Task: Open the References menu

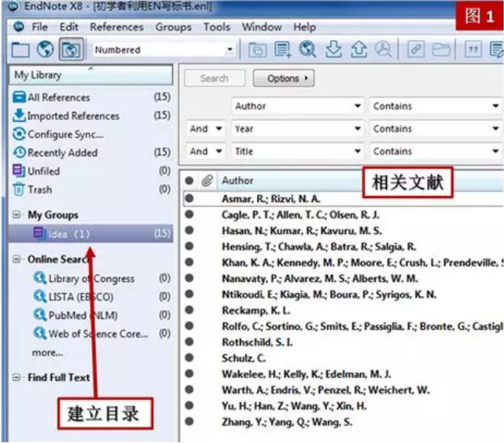Action: (116, 27)
